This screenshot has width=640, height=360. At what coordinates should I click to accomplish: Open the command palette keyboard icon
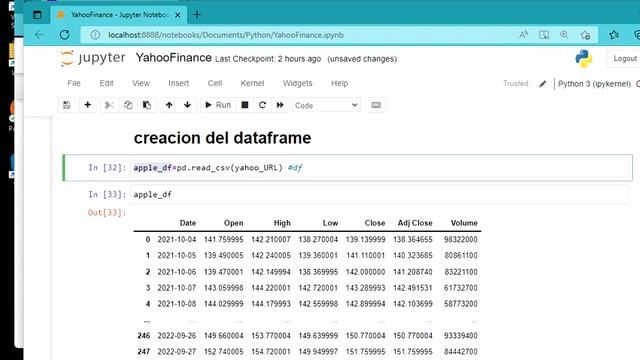(x=376, y=105)
